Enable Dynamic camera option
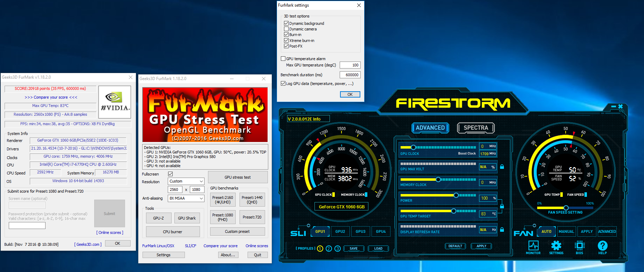This screenshot has height=272, width=644. coord(286,29)
